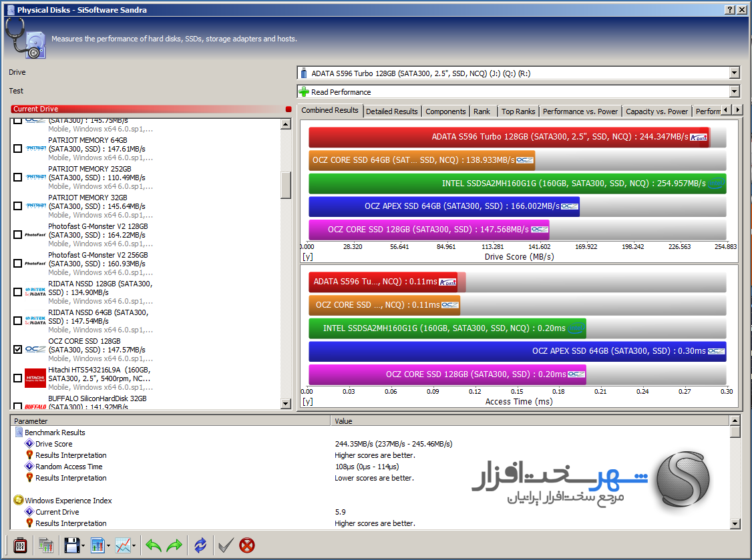Click the diamond icon next to Drive Score
This screenshot has height=560, width=752.
click(x=29, y=443)
